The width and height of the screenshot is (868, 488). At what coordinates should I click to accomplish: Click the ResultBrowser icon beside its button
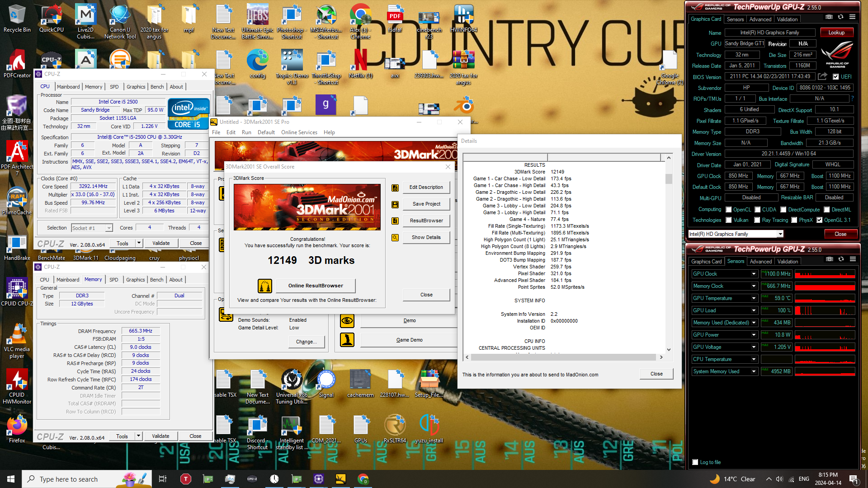click(395, 221)
